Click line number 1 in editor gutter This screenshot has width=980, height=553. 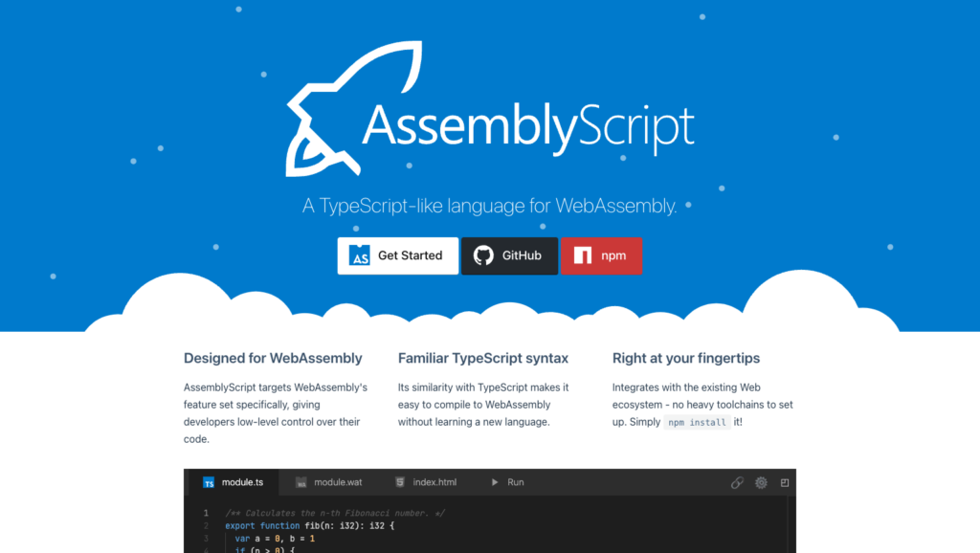(205, 513)
